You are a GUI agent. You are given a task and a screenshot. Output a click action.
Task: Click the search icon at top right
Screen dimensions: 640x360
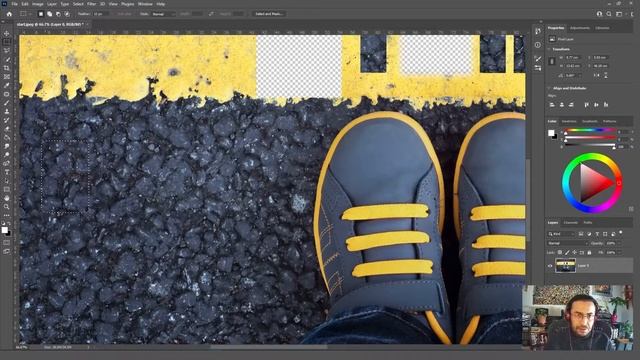tap(609, 14)
